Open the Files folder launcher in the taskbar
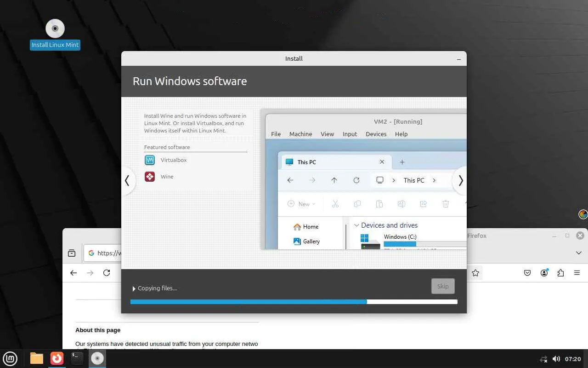This screenshot has height=368, width=588. point(37,358)
